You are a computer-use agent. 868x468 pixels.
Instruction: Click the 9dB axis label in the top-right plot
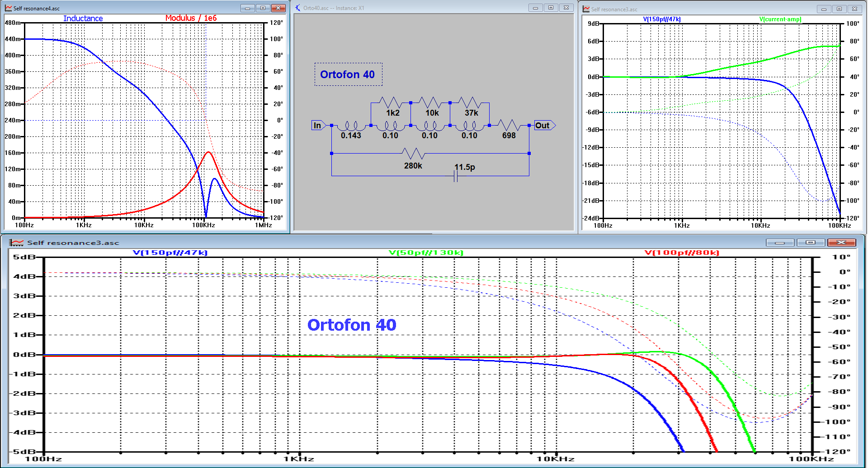coord(593,23)
